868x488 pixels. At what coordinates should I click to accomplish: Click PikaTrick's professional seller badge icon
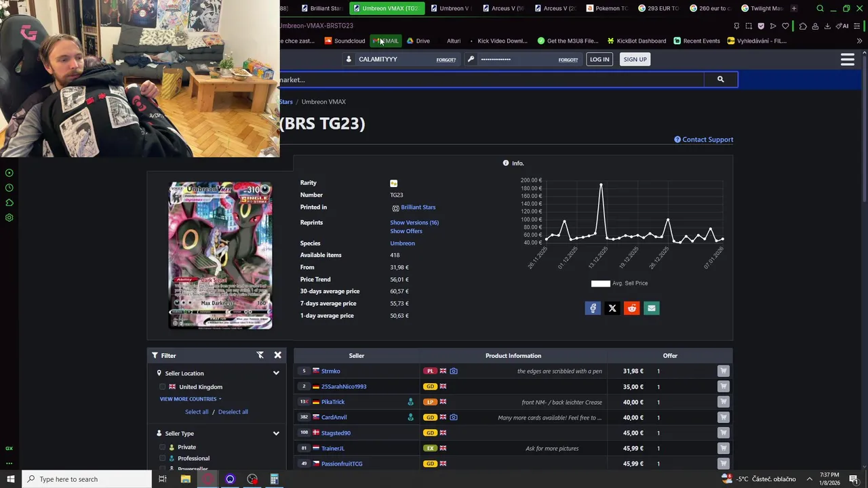coord(410,402)
